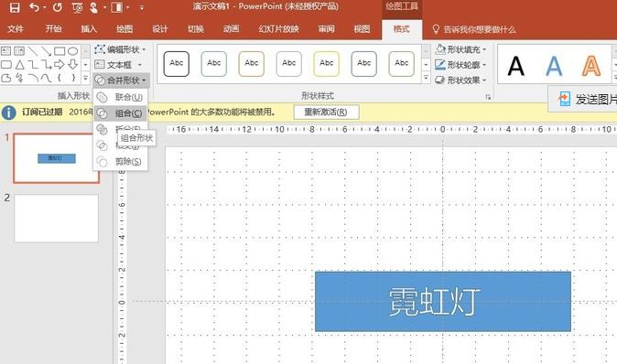The height and width of the screenshot is (364, 617).
Task: Choose 联合(U) from merge shapes menu
Action: point(121,97)
